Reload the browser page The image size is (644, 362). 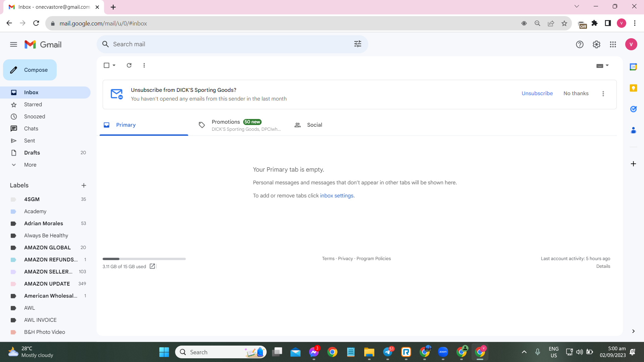[x=36, y=23]
